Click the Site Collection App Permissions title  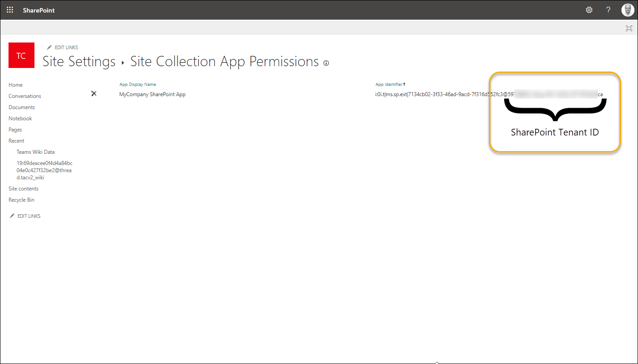[x=225, y=61]
